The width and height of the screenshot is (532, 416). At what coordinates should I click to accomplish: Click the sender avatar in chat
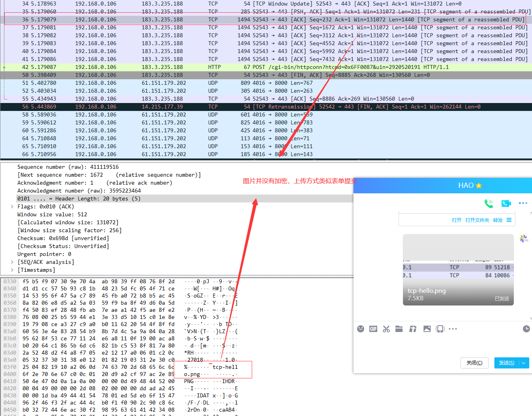point(524,239)
